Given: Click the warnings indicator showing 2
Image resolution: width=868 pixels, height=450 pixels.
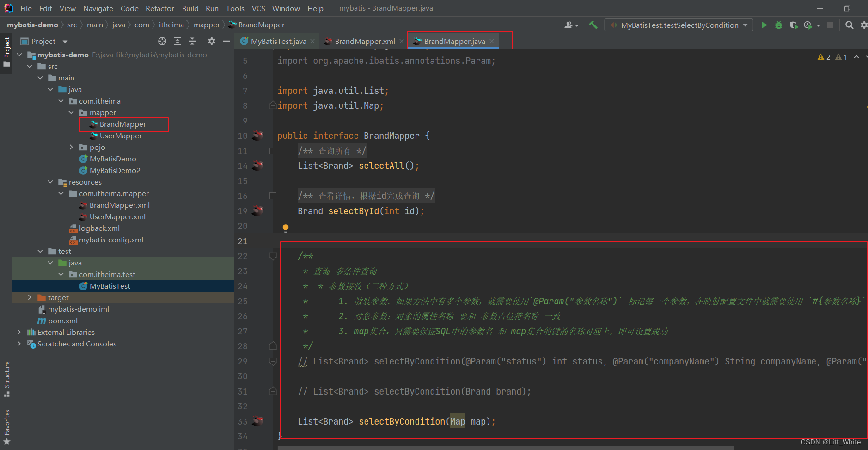Looking at the screenshot, I should (824, 57).
